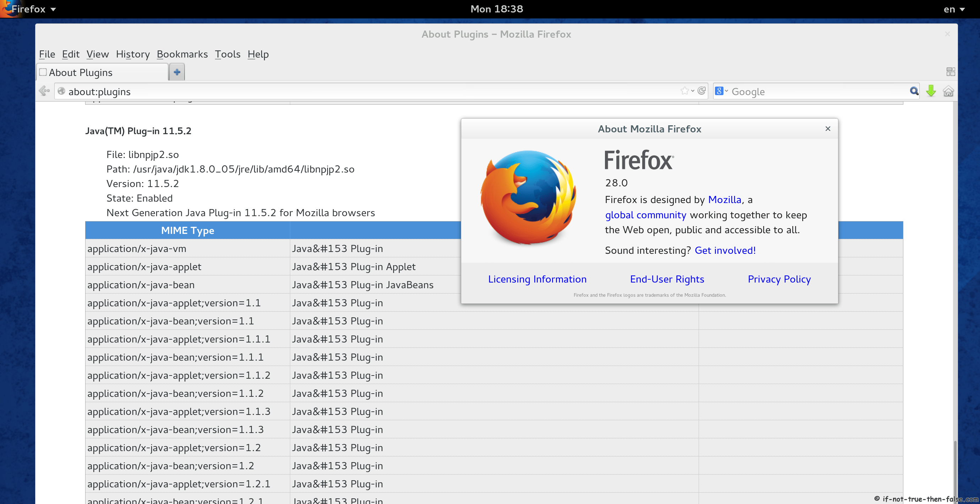Open the Bookmarks menu
The image size is (980, 504).
[x=182, y=54]
